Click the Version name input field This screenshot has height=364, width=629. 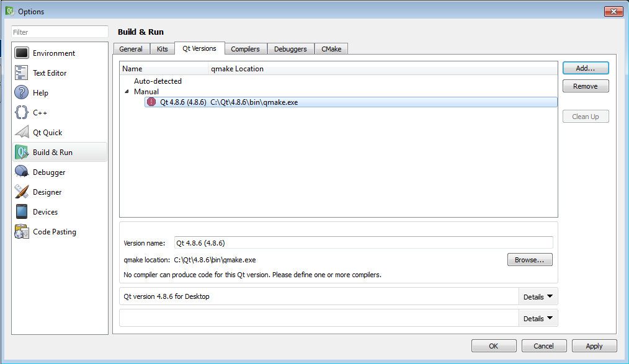[x=364, y=243]
